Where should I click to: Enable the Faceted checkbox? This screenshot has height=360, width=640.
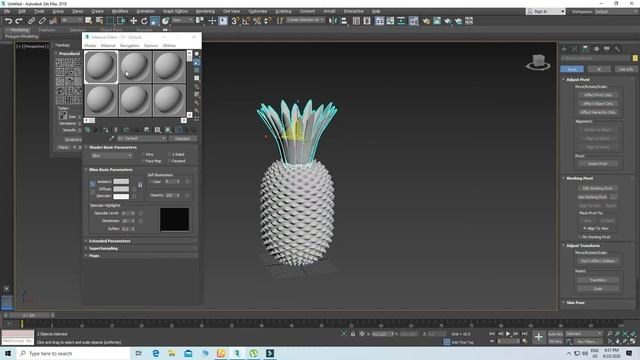pos(169,161)
